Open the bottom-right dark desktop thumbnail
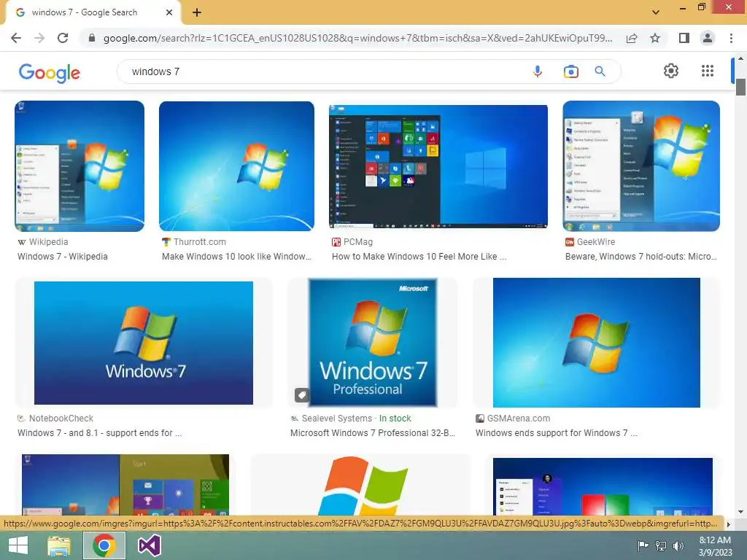Image resolution: width=747 pixels, height=560 pixels. (x=603, y=486)
